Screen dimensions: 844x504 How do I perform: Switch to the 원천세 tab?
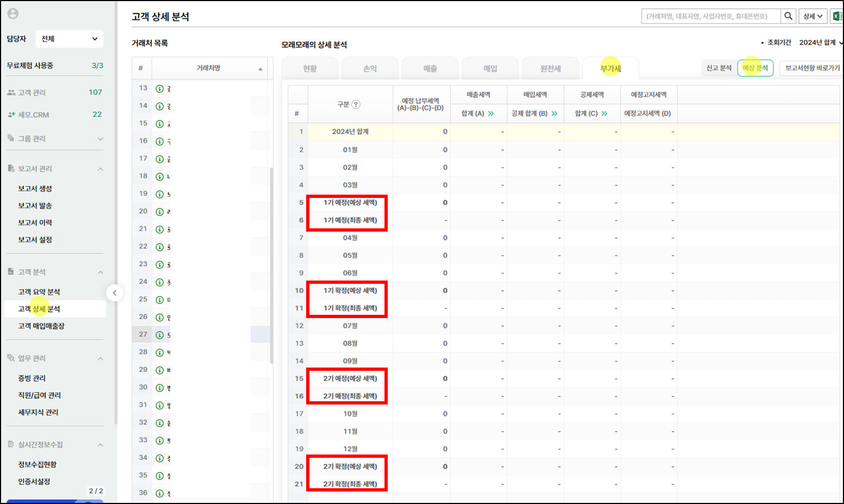click(550, 69)
